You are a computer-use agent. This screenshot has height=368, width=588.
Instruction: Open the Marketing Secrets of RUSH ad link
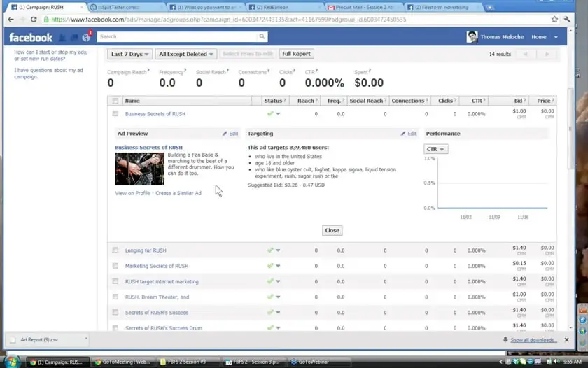pos(157,266)
